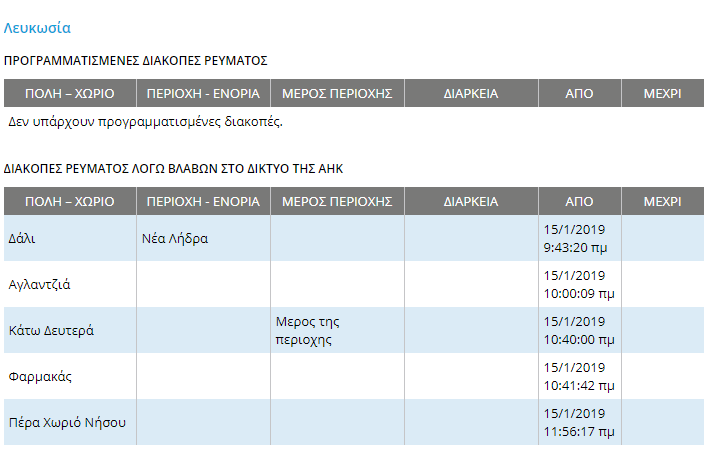Select the 10:00:09 πμ timestamp cell
The width and height of the screenshot is (727, 473).
point(580,284)
